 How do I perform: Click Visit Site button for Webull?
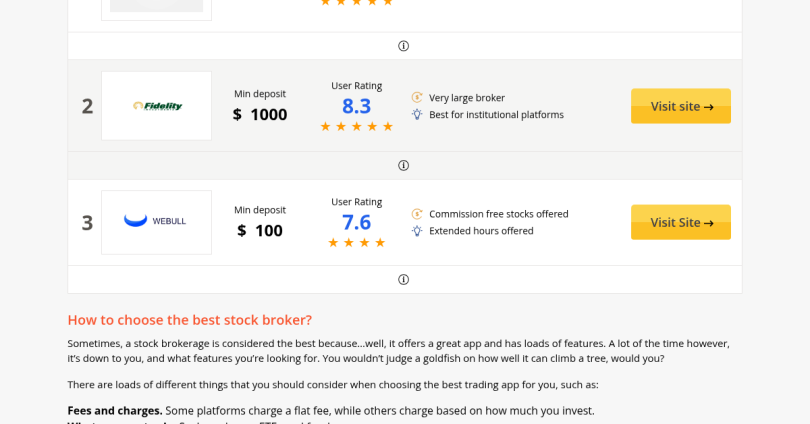(x=681, y=222)
